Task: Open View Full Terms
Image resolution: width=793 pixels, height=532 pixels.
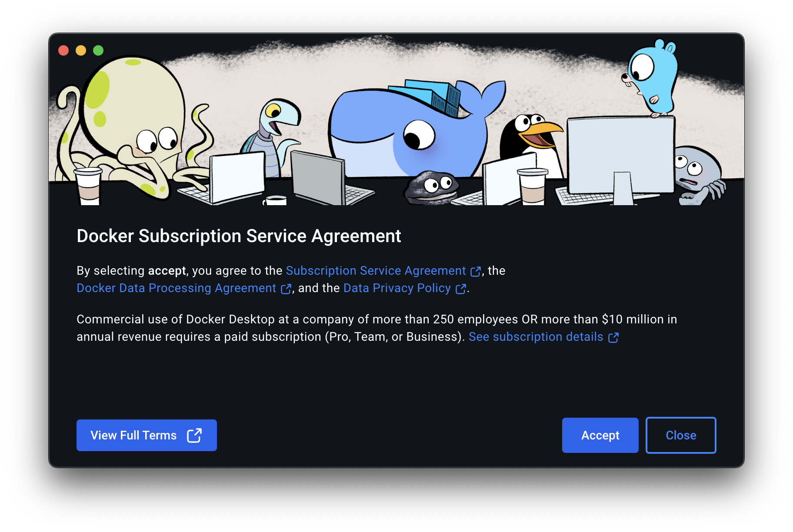Action: [x=147, y=435]
